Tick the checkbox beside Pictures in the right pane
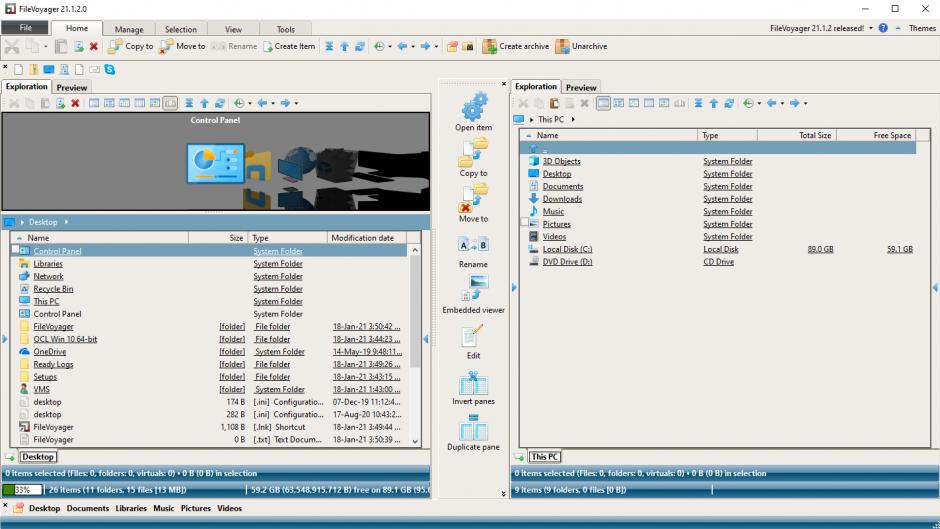This screenshot has height=529, width=940. pos(524,223)
